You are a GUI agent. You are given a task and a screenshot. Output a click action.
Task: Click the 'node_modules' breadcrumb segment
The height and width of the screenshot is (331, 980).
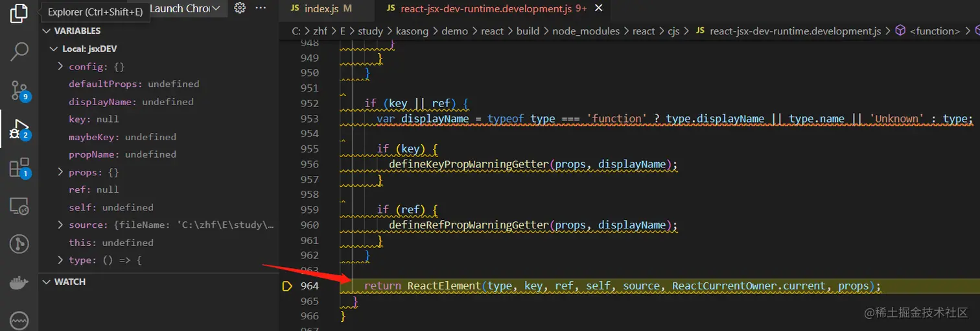586,31
